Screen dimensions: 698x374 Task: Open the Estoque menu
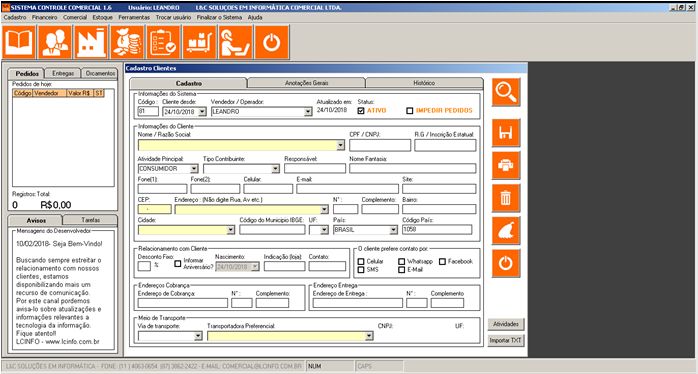pyautogui.click(x=102, y=17)
